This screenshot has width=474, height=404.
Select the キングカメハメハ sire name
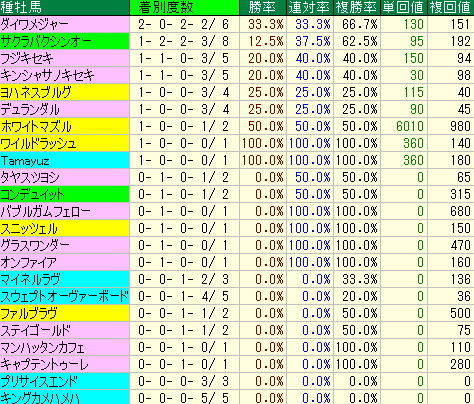[40, 398]
